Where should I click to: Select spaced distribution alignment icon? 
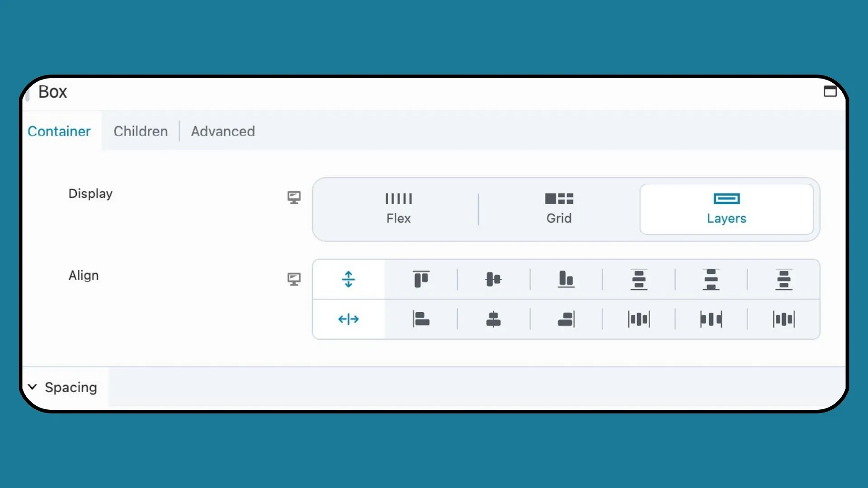pos(638,319)
